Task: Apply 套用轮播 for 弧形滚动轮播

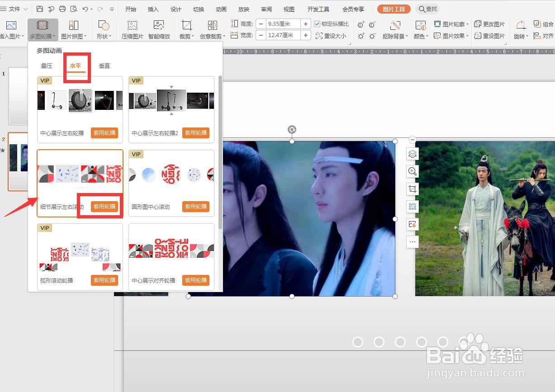Action: point(104,280)
